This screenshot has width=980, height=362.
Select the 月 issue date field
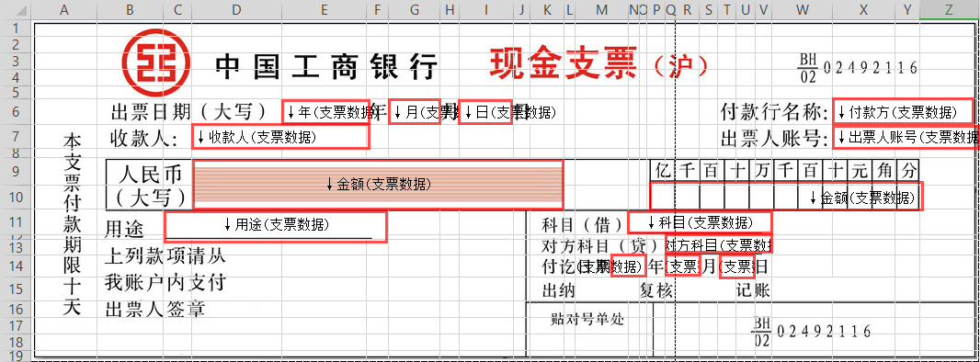(415, 112)
